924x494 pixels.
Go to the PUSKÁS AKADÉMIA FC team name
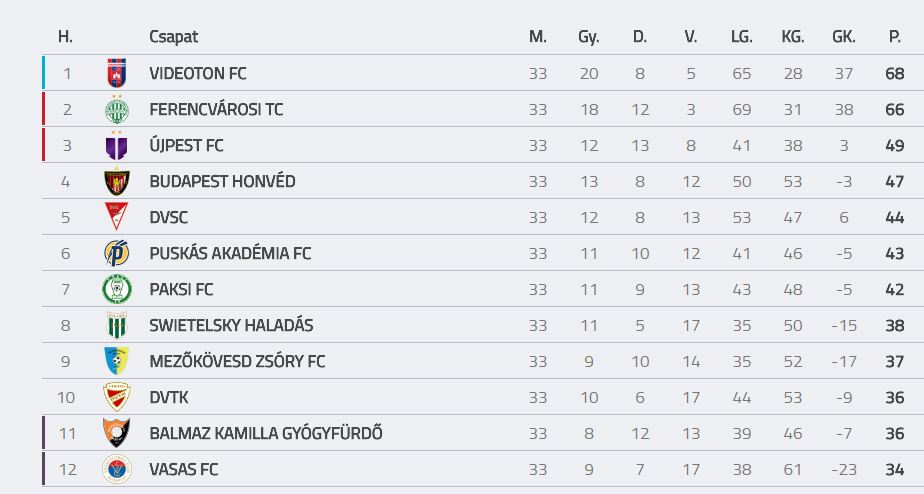pyautogui.click(x=230, y=253)
